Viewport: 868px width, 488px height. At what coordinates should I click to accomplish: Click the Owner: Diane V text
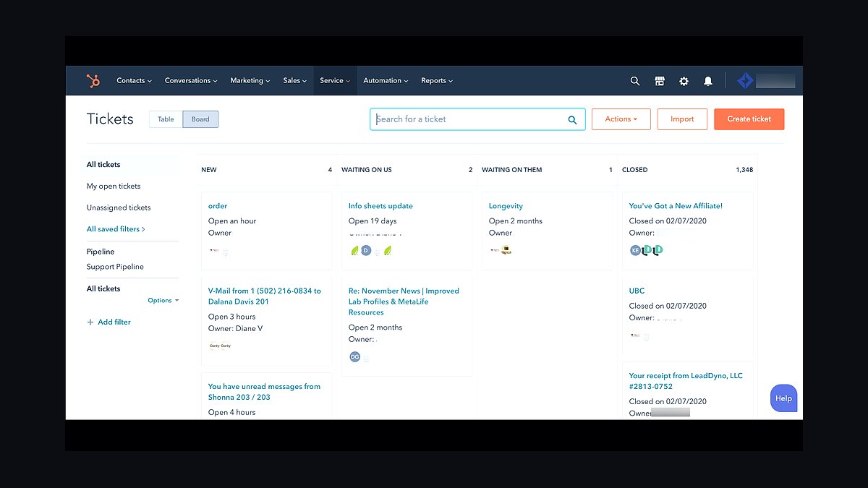(x=235, y=329)
